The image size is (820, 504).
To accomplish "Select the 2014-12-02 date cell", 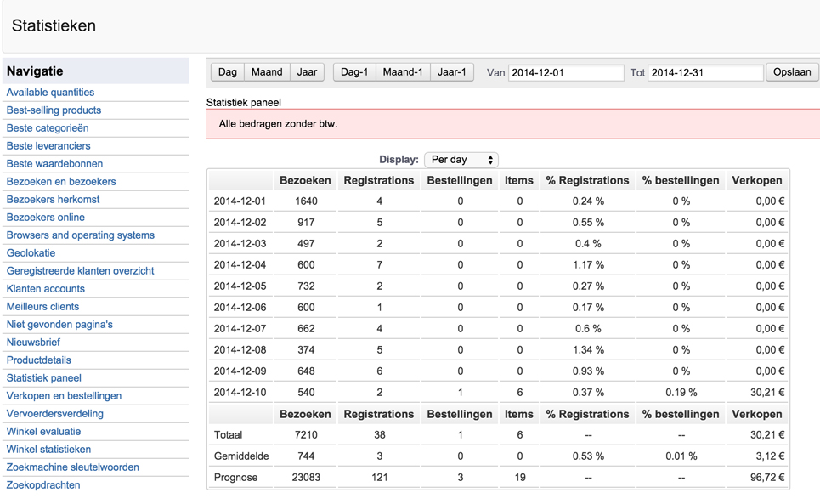I will (x=240, y=222).
